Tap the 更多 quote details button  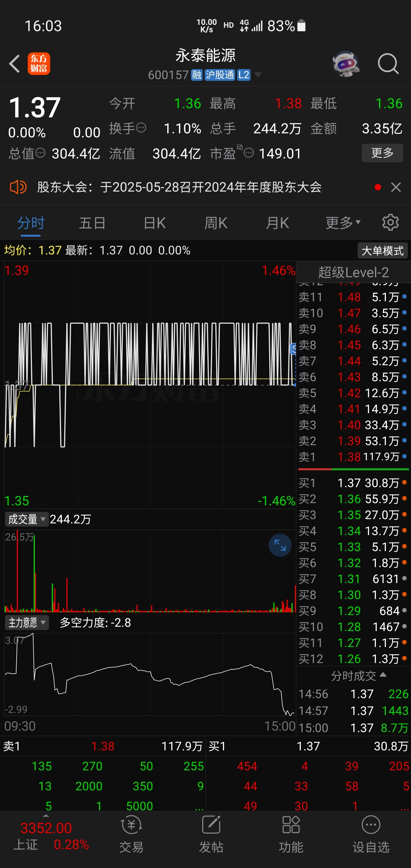(x=382, y=153)
